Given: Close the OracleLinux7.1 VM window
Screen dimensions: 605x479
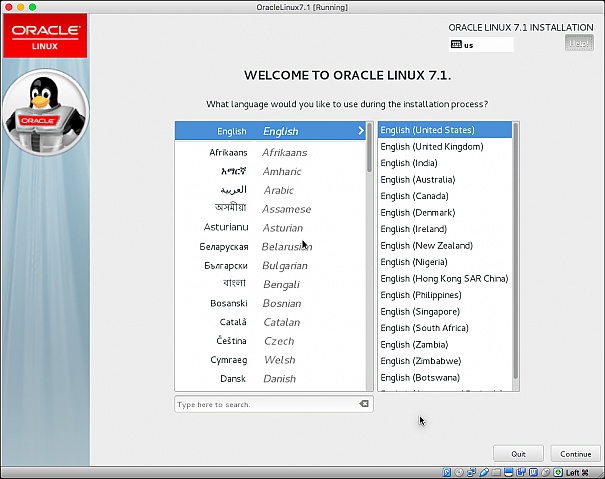Looking at the screenshot, I should click(9, 7).
